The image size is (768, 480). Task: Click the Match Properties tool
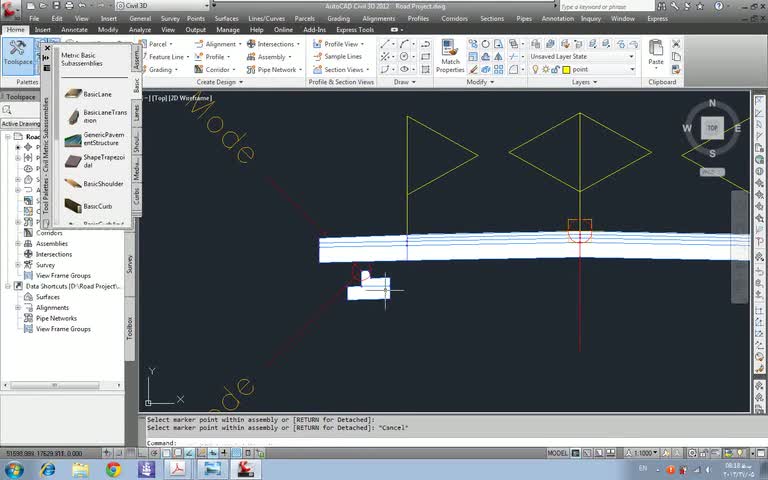[450, 56]
